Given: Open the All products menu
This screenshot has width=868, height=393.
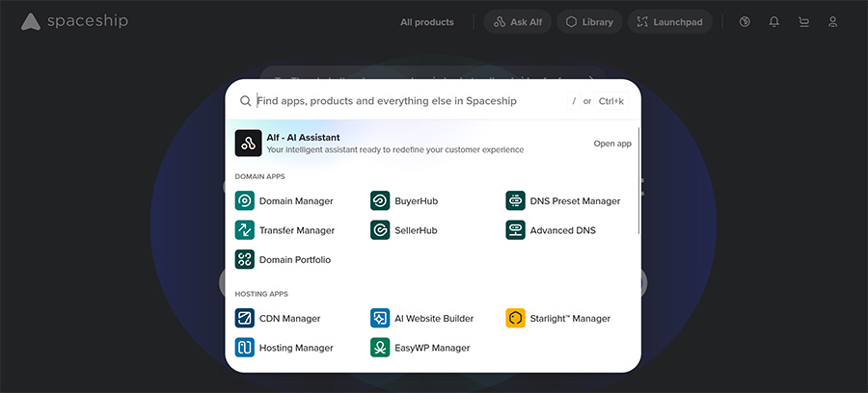Looking at the screenshot, I should (x=427, y=22).
